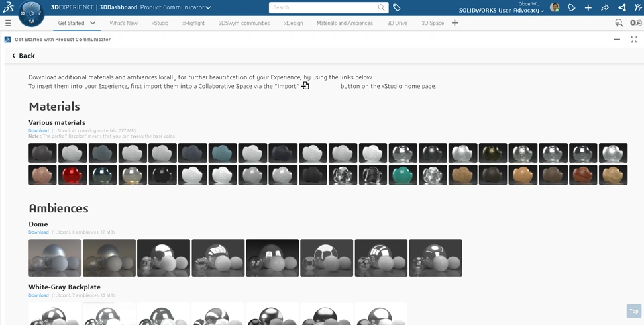Screen dimensions: 644x325
Task: Select the first White-Gray Backplate thumbnail
Action: pyautogui.click(x=54, y=314)
